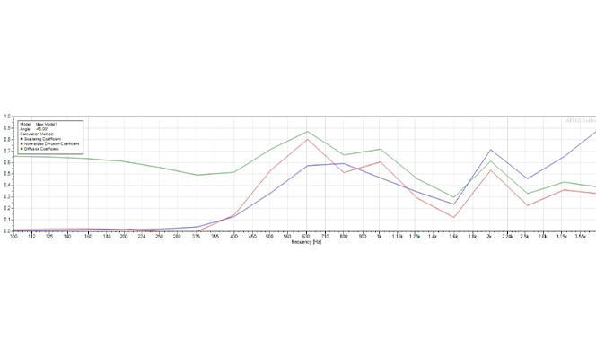Image resolution: width=596 pixels, height=364 pixels.
Task: Click the 100 tick label on frequency axis
Action: point(13,237)
